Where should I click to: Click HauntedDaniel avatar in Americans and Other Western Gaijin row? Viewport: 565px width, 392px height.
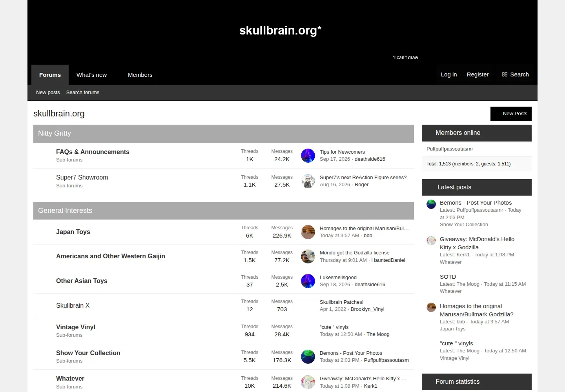click(308, 256)
